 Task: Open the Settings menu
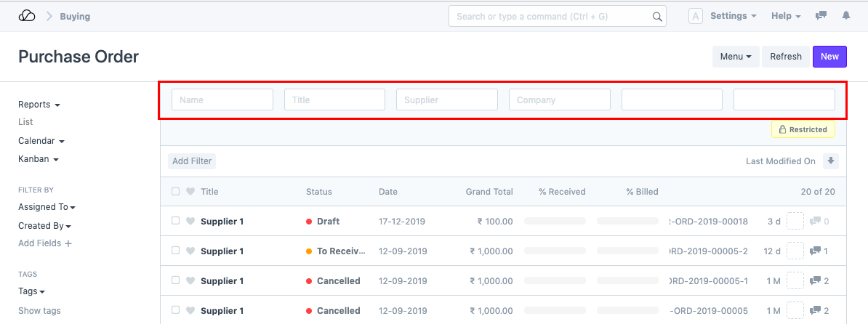tap(733, 16)
